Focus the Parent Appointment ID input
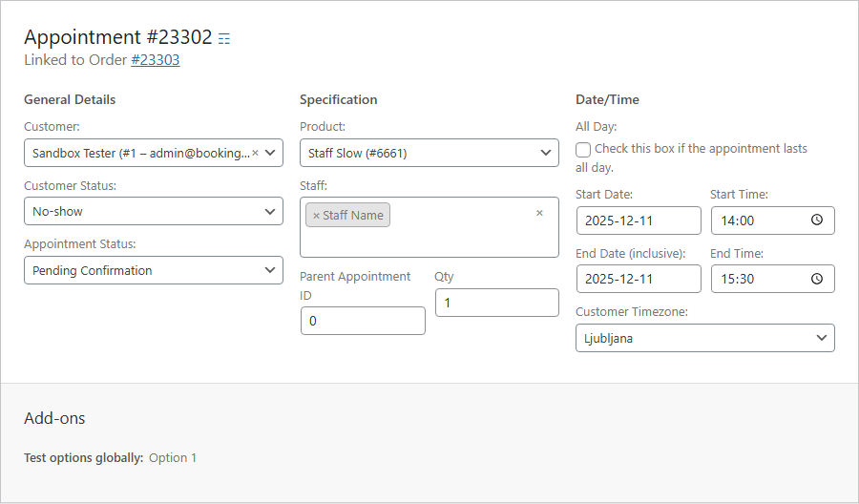Screen dimensions: 859x504 (x=363, y=321)
